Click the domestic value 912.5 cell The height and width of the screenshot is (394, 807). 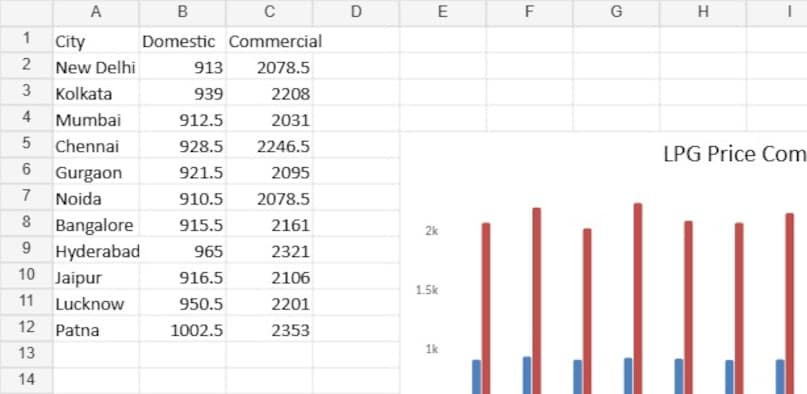pyautogui.click(x=182, y=118)
